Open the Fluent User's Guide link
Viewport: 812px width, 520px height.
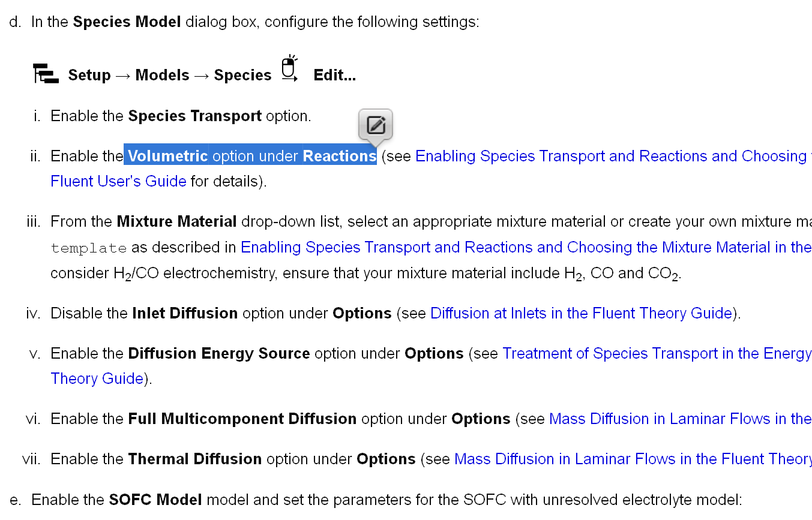[x=118, y=181]
